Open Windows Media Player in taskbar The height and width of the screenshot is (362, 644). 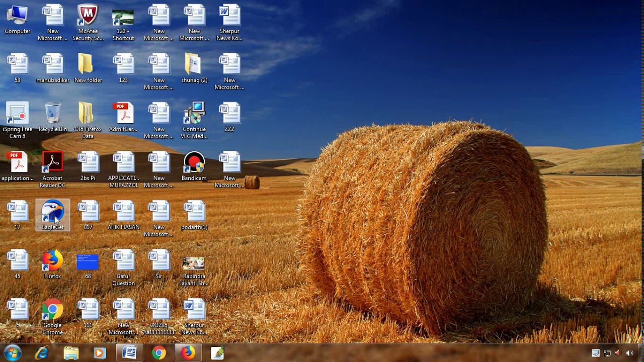click(x=100, y=353)
